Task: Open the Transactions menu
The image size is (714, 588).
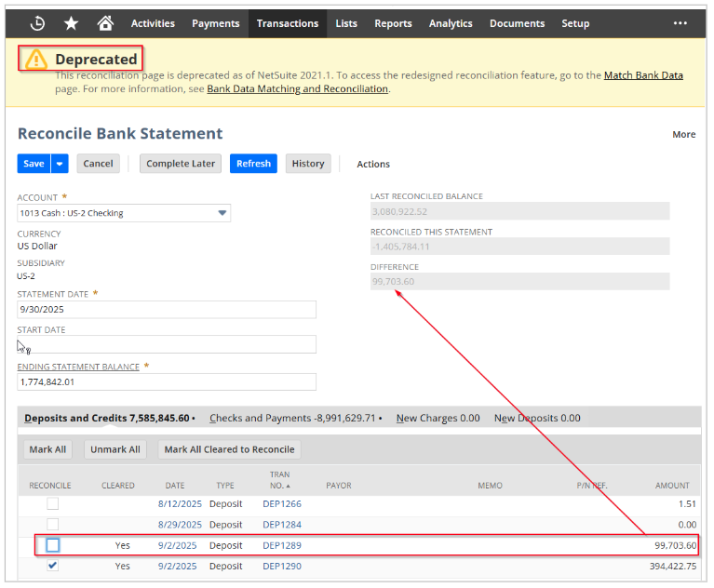Action: (287, 23)
